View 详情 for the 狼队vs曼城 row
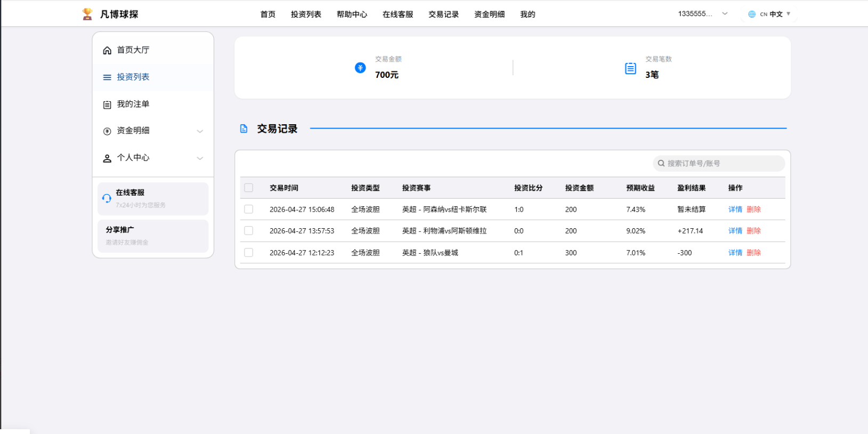This screenshot has width=868, height=434. coord(735,253)
